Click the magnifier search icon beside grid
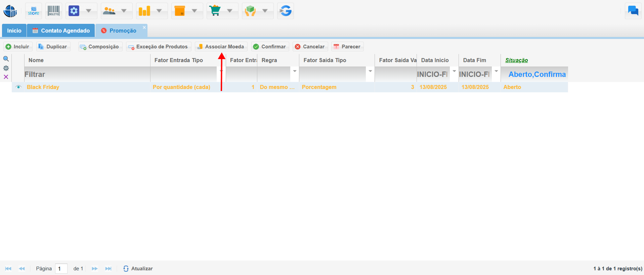The height and width of the screenshot is (275, 644). tap(6, 59)
